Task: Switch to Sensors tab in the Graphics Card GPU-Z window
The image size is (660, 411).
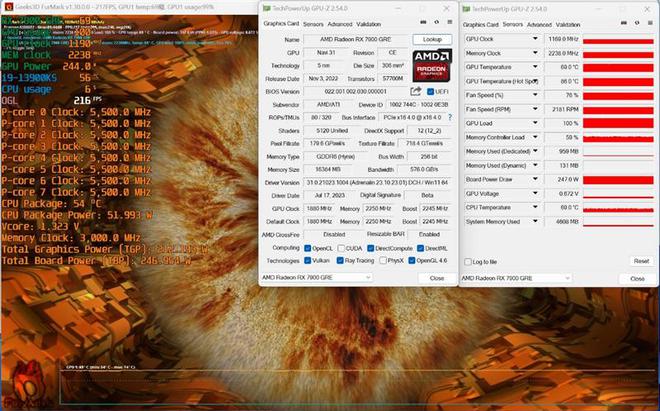Action: pos(313,24)
